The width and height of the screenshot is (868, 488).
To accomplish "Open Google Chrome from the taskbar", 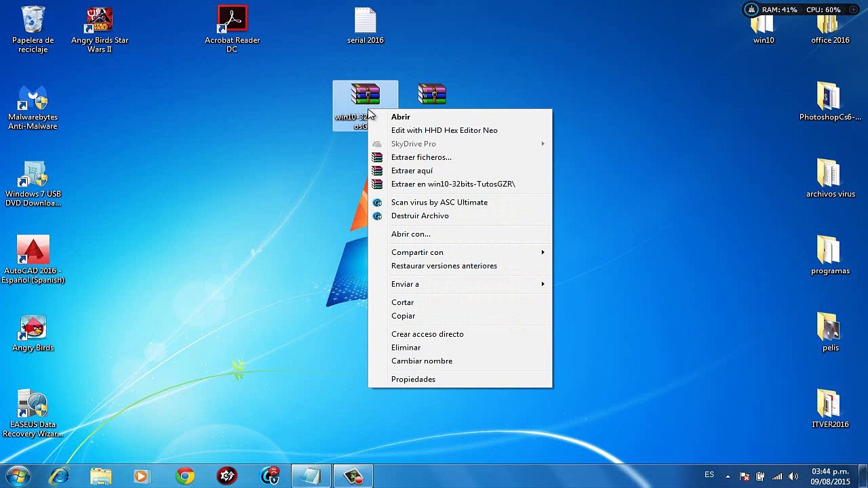I will click(x=184, y=476).
